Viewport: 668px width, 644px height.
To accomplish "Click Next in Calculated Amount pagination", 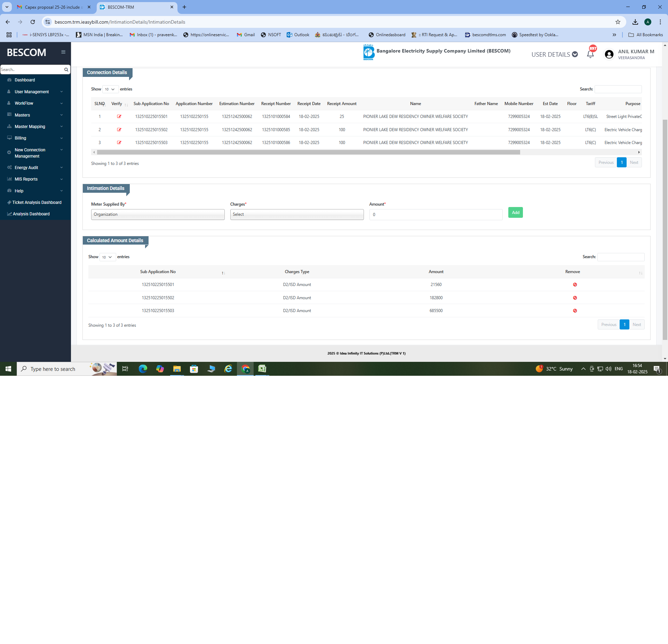I will (x=637, y=325).
